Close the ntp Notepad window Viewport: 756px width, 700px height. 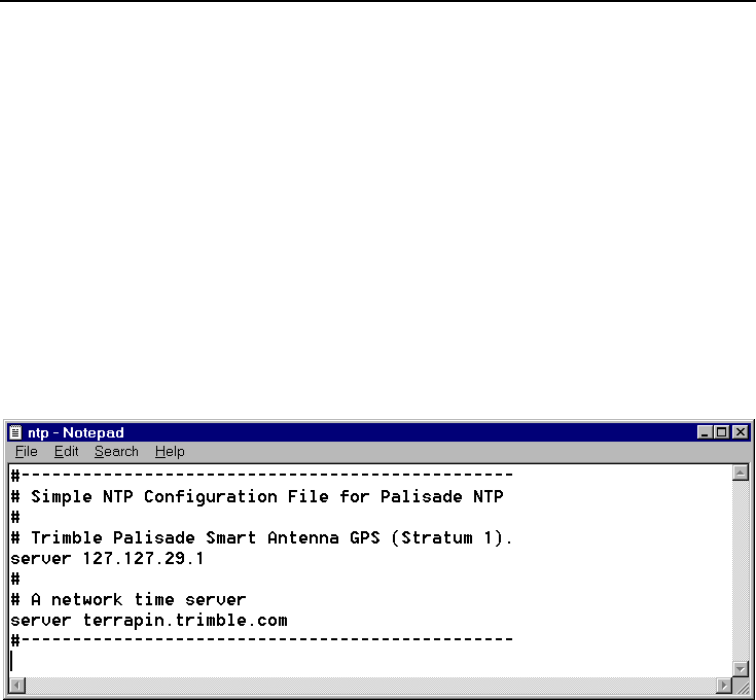(x=740, y=432)
